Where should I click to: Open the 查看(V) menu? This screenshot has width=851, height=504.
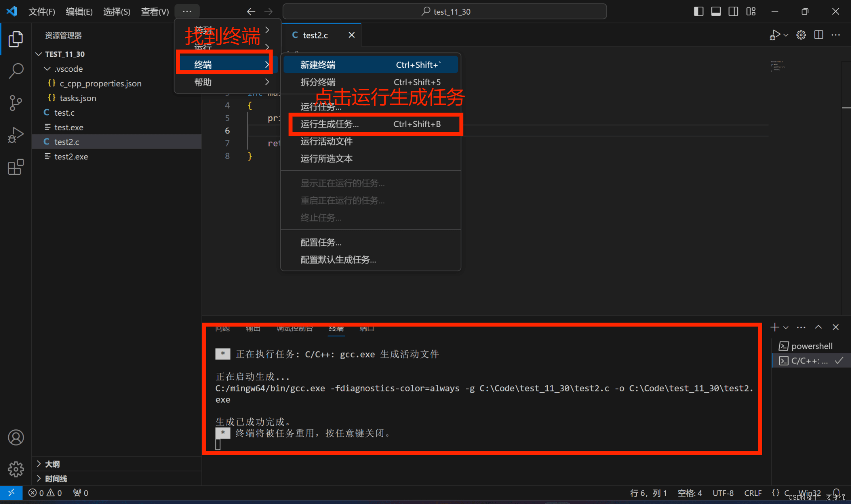(x=155, y=12)
